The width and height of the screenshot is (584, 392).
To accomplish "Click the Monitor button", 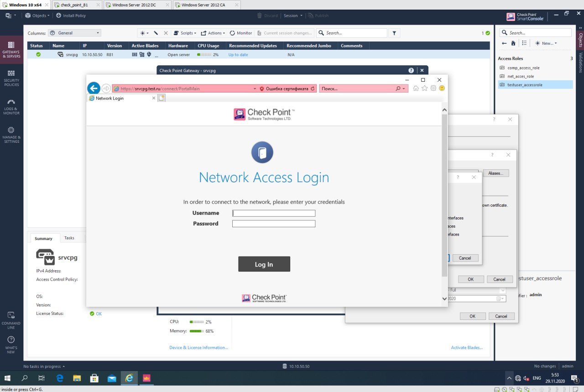I will pyautogui.click(x=241, y=33).
